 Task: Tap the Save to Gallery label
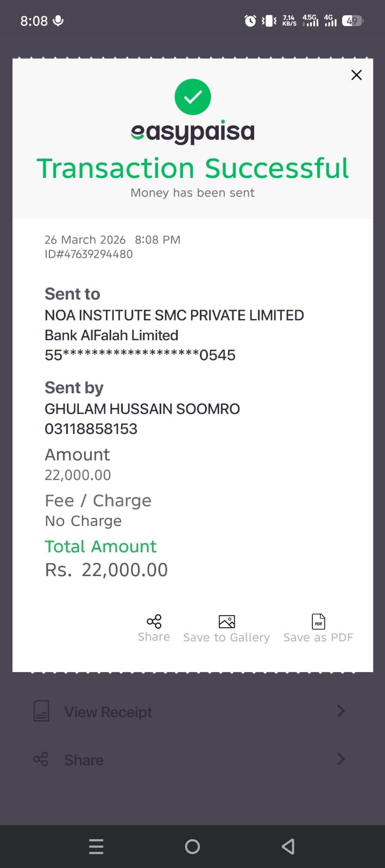pos(226,637)
